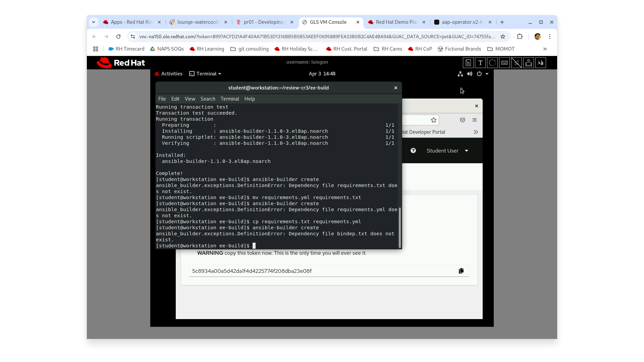Save page to Pocket in Firefox toolbar
Viewport: 644px width, 362px height.
pos(462,120)
